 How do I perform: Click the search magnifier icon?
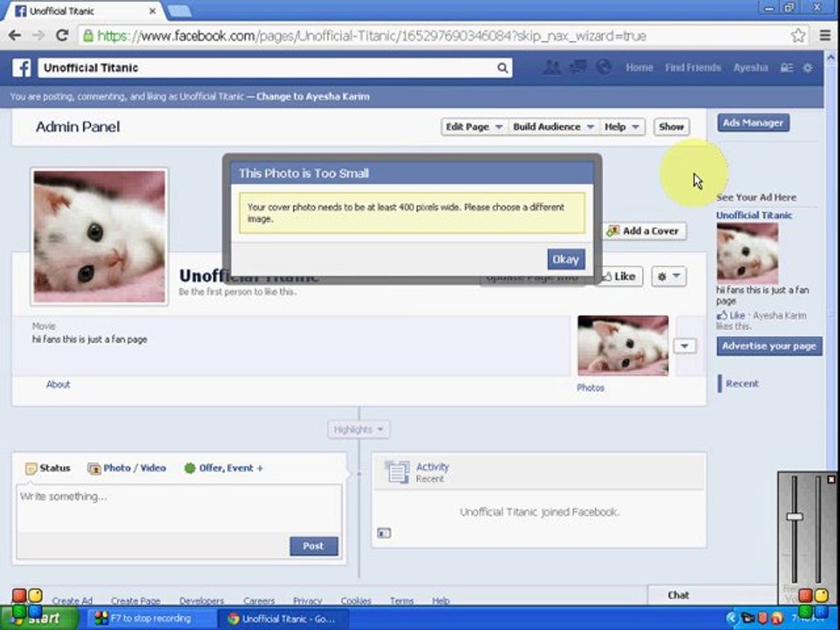pyautogui.click(x=502, y=68)
